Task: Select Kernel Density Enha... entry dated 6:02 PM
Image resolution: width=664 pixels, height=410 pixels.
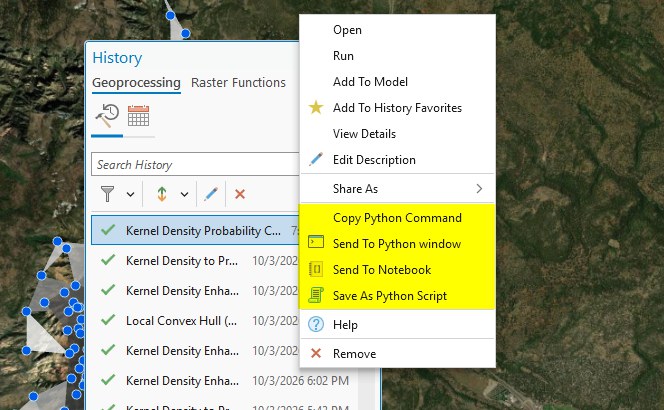Action: (x=224, y=381)
